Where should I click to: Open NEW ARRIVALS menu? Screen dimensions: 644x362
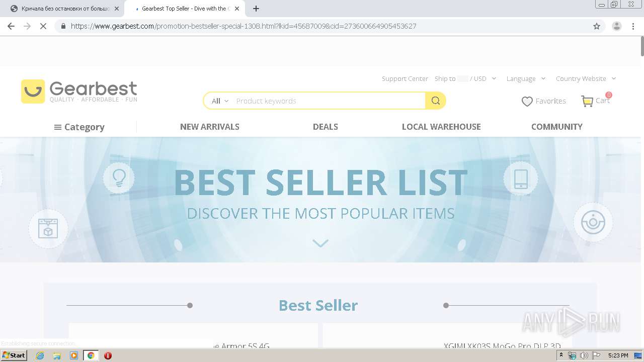[210, 127]
